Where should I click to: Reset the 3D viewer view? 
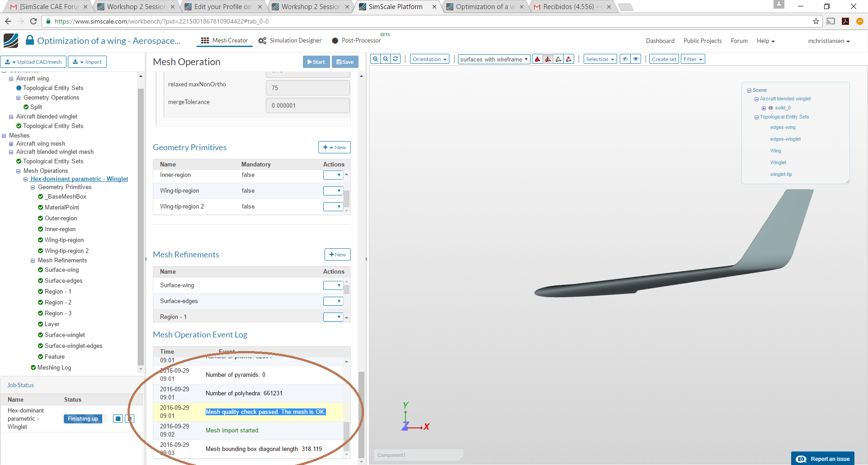396,59
